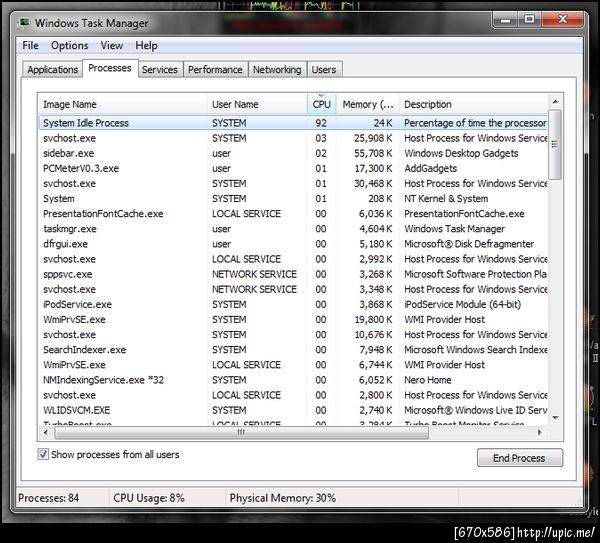The width and height of the screenshot is (600, 543).
Task: Select the WmiPrvSE.exe row using 19,800 K
Action: [x=293, y=320]
